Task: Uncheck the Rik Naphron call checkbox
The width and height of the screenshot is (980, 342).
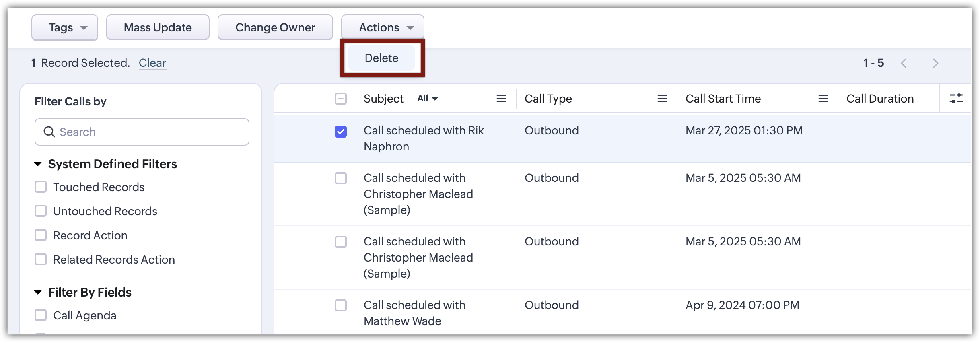Action: tap(341, 132)
